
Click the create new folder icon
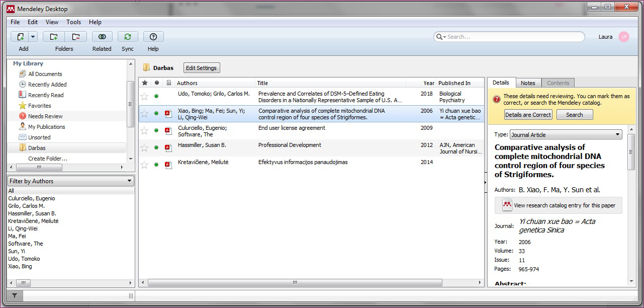point(53,37)
